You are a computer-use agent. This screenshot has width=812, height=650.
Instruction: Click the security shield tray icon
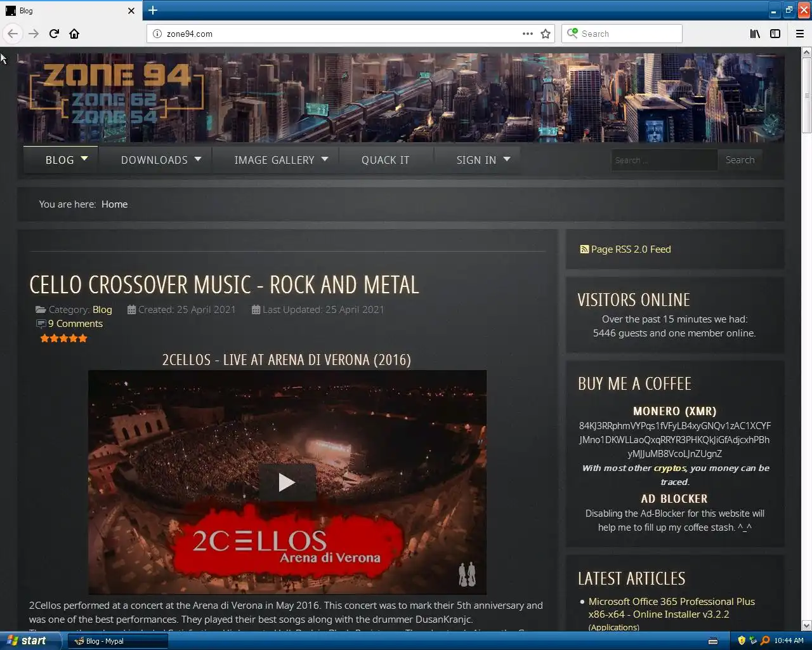click(x=742, y=640)
